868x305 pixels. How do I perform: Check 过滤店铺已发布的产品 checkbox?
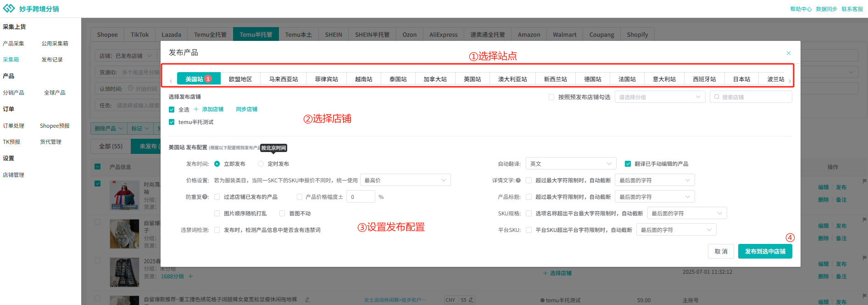click(217, 197)
